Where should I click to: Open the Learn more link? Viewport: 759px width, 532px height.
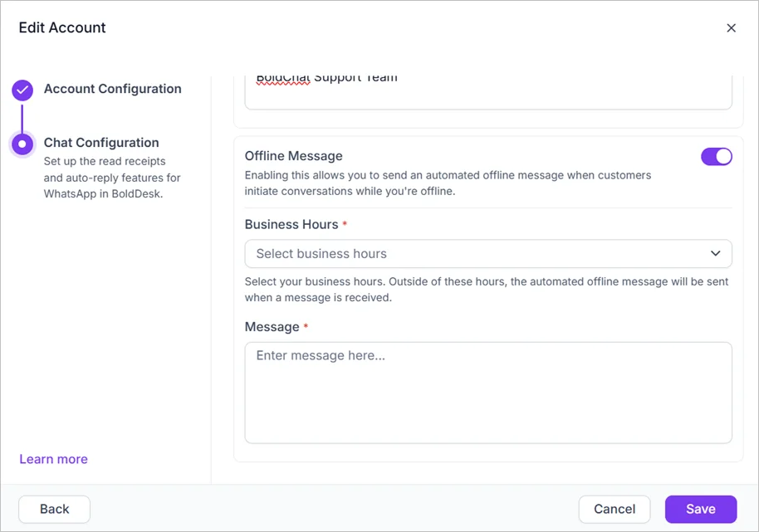coord(53,459)
